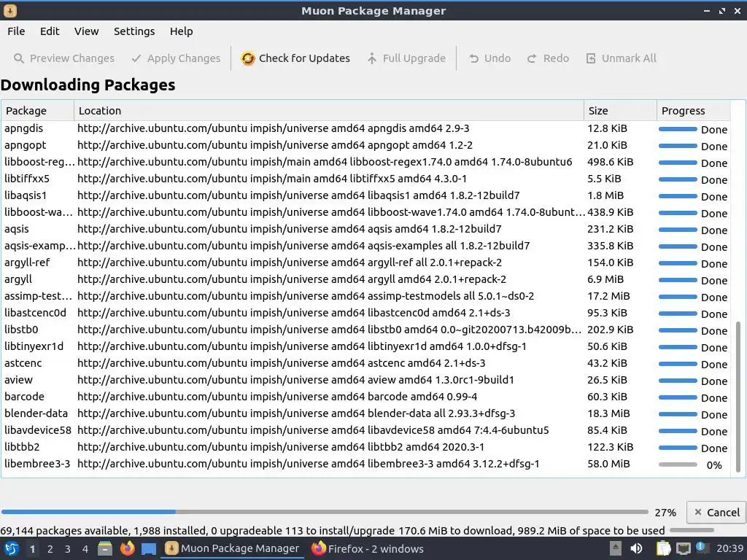Sort by the Progress column header
Viewport: 747px width, 560px height.
[x=694, y=111]
